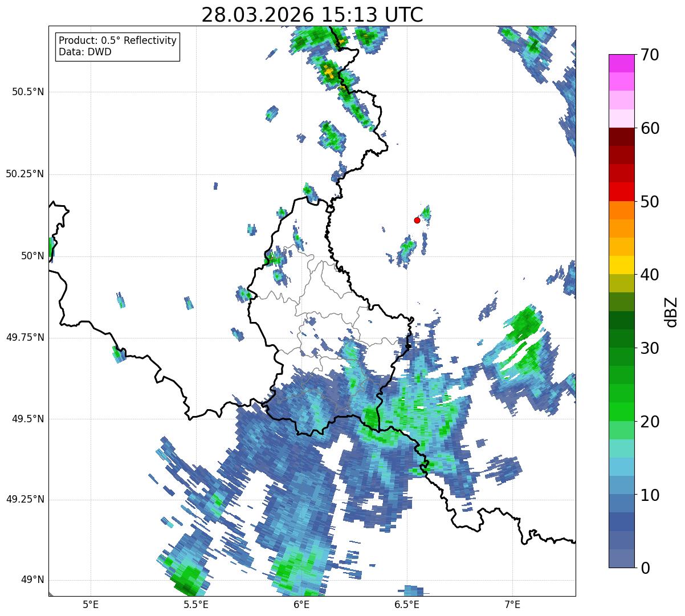The height and width of the screenshot is (616, 685).
Task: Click the 7°E longitude tick label
Action: click(512, 604)
